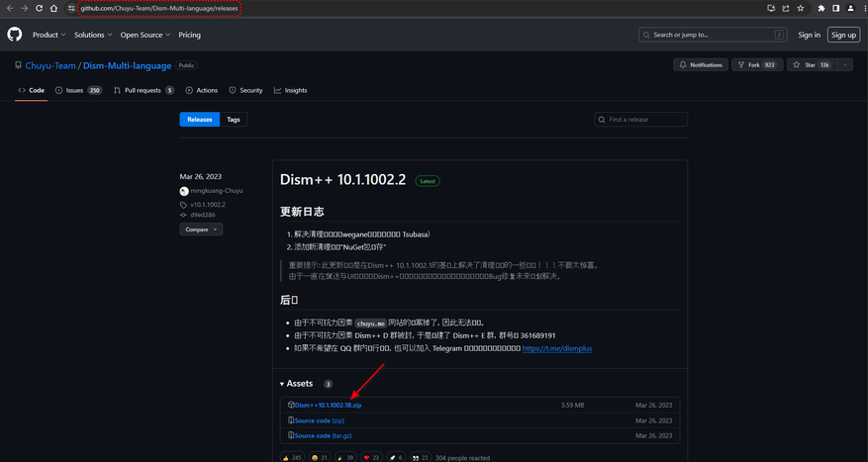The height and width of the screenshot is (462, 868).
Task: Open the Pricing page
Action: 189,35
